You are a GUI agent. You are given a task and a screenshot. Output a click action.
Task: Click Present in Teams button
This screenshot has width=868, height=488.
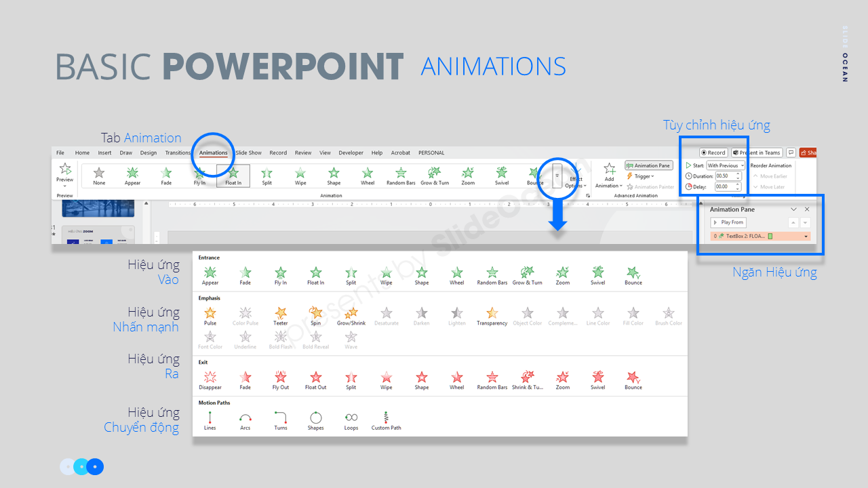(x=757, y=152)
